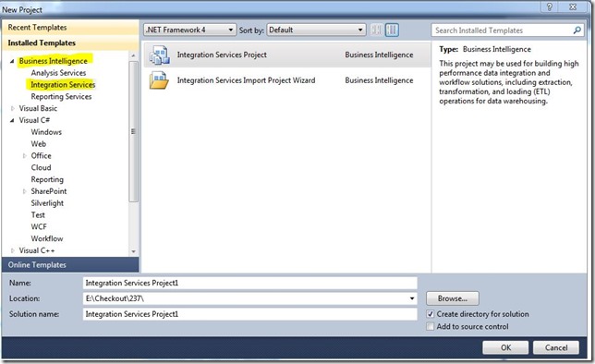This screenshot has width=595, height=364.
Task: Select Reporting Services in the tree
Action: 61,97
